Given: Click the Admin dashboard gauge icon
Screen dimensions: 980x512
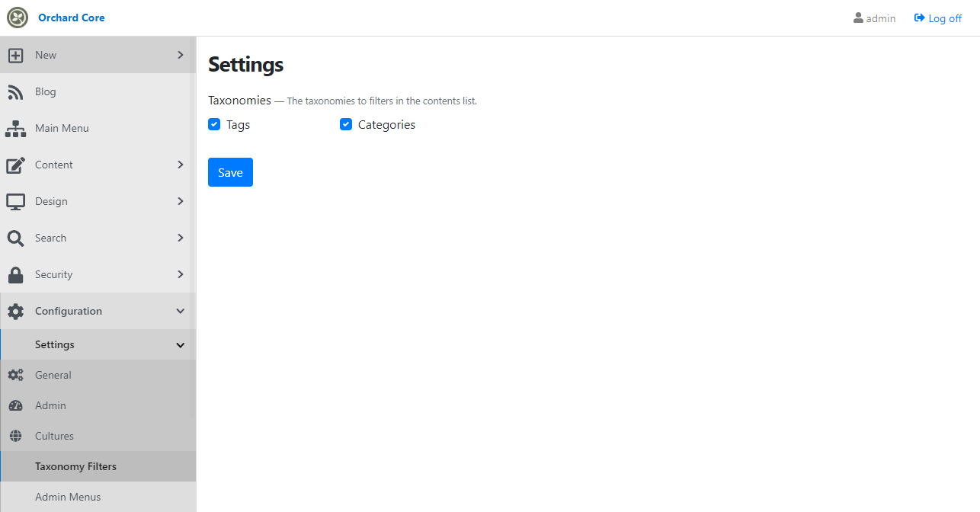Looking at the screenshot, I should click(x=15, y=405).
